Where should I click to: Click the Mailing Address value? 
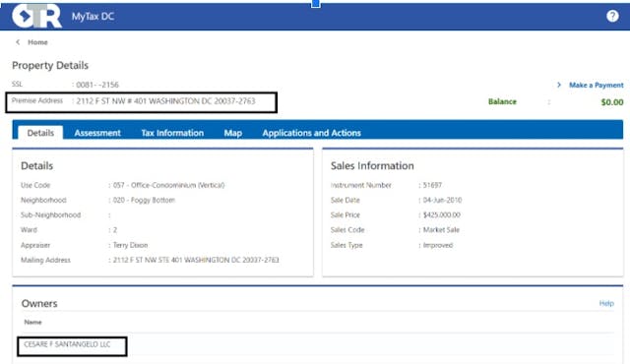(x=196, y=260)
